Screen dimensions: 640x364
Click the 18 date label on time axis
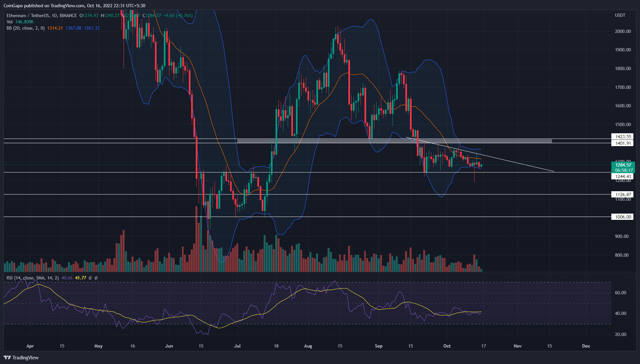click(x=276, y=346)
